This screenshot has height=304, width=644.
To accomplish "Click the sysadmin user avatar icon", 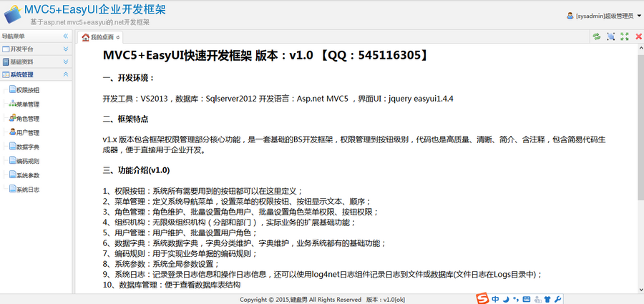I will (x=570, y=16).
